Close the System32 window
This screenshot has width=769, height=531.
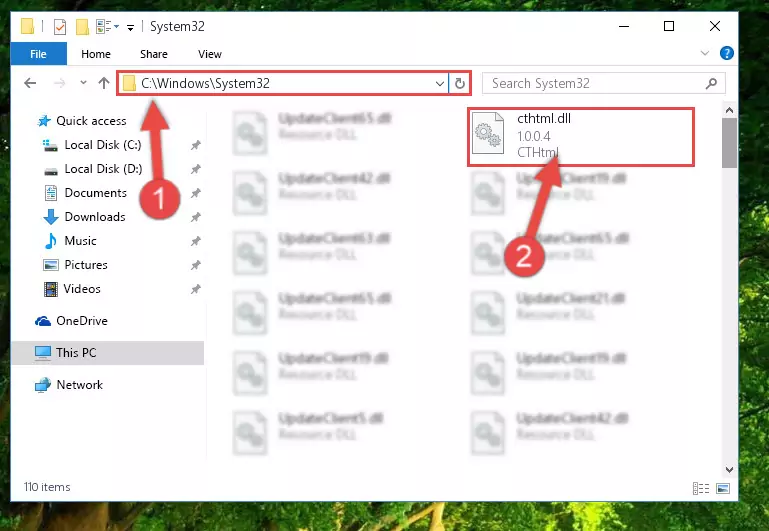[715, 26]
